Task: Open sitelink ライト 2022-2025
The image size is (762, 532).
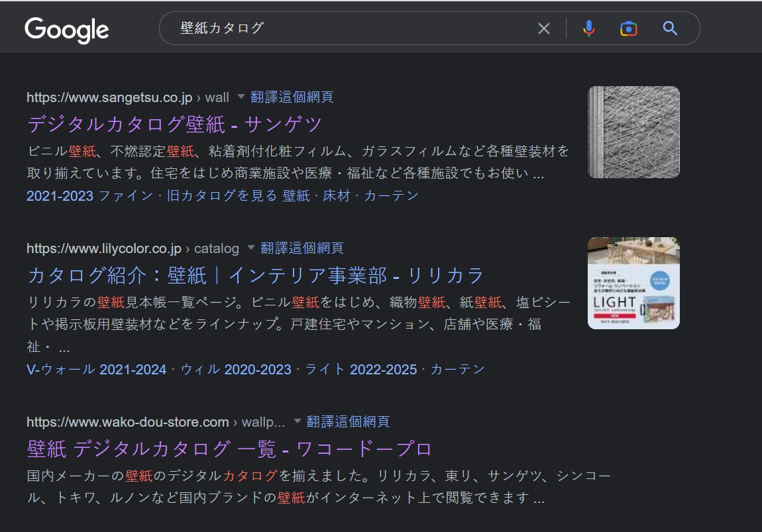Action: 361,370
